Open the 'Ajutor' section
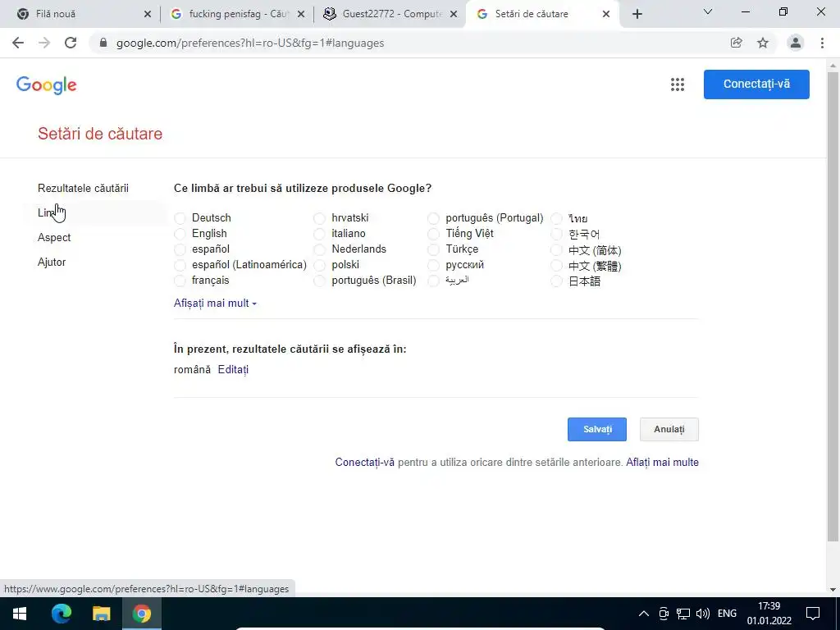 52,262
